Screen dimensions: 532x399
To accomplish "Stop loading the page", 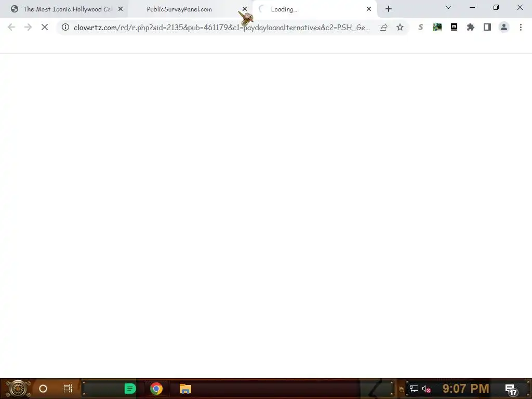I will point(45,27).
